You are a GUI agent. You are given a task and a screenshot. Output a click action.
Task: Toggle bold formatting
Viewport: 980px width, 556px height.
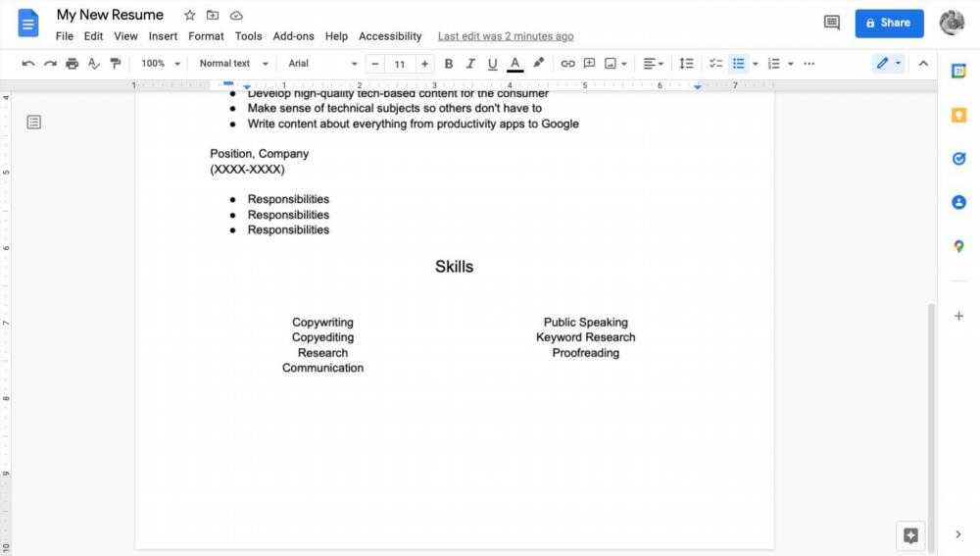click(x=449, y=64)
